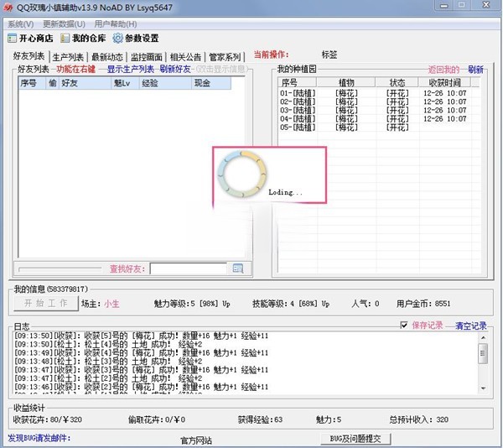Switch to the 最新动态 tab
Image resolution: width=503 pixels, height=448 pixels.
pyautogui.click(x=107, y=57)
